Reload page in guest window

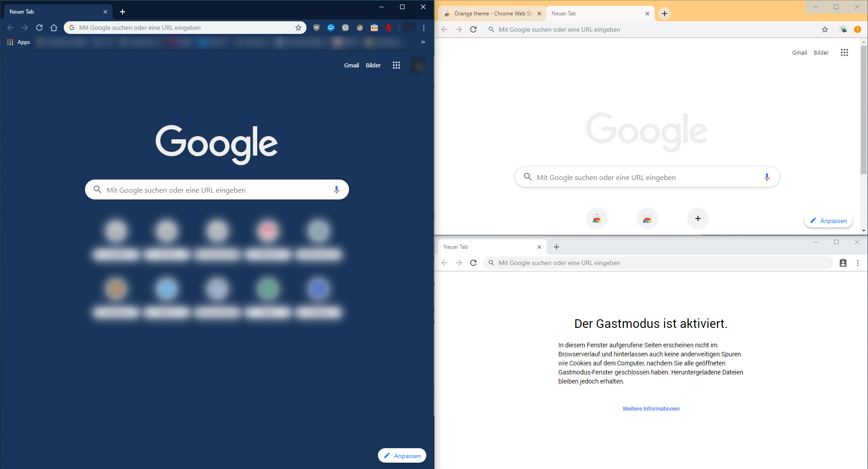[473, 263]
